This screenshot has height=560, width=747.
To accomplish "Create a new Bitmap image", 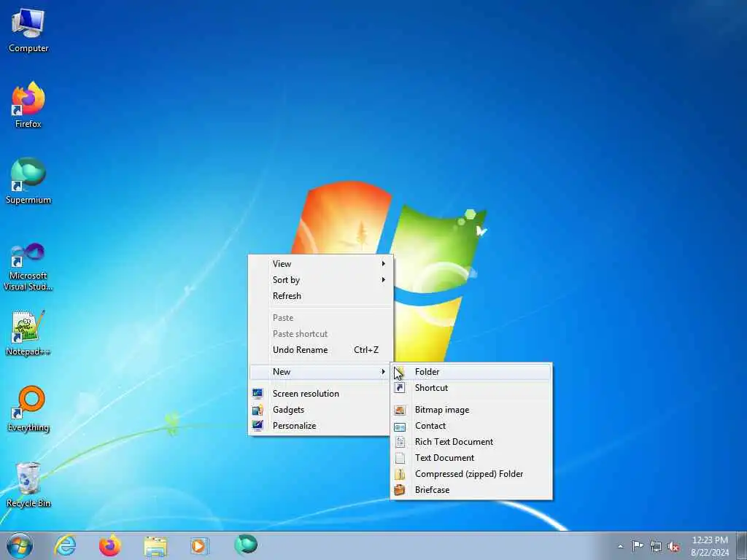I will pos(471,410).
